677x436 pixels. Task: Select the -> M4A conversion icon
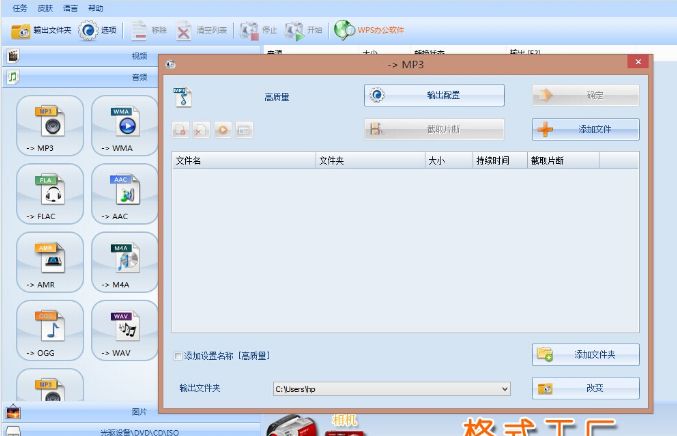pos(125,262)
